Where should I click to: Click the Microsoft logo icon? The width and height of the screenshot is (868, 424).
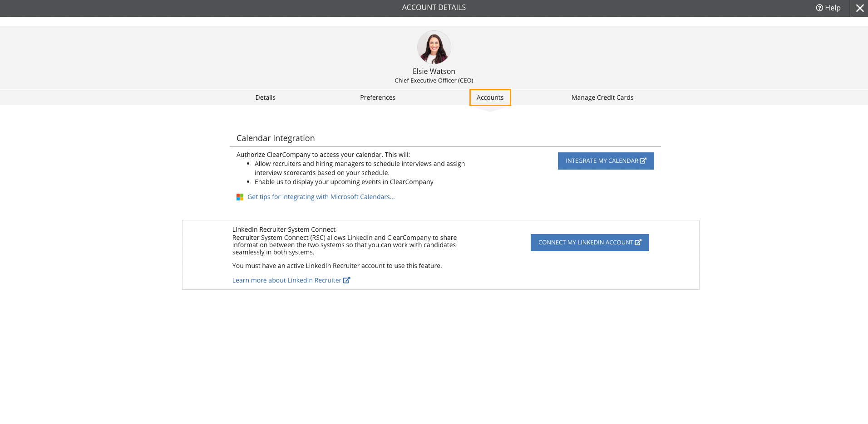coord(240,197)
